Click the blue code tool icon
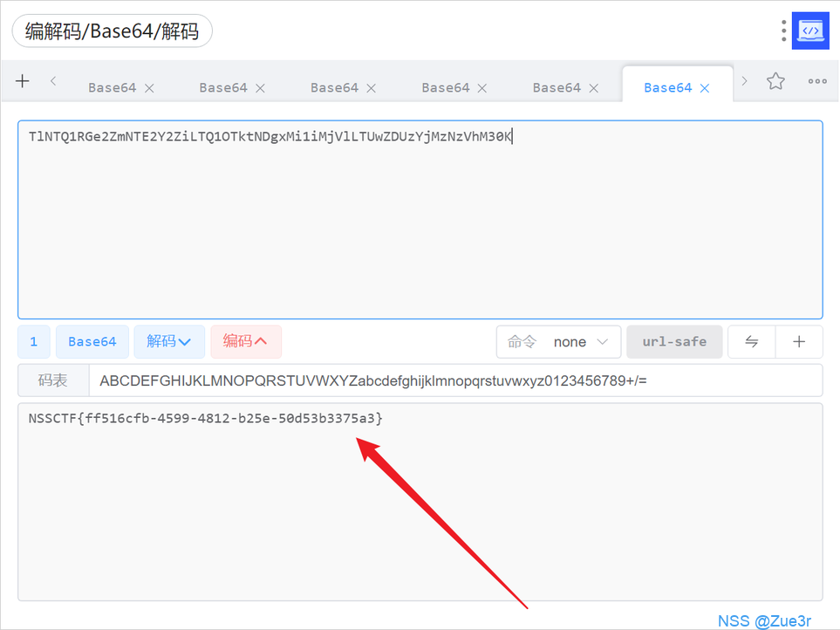 coord(810,31)
